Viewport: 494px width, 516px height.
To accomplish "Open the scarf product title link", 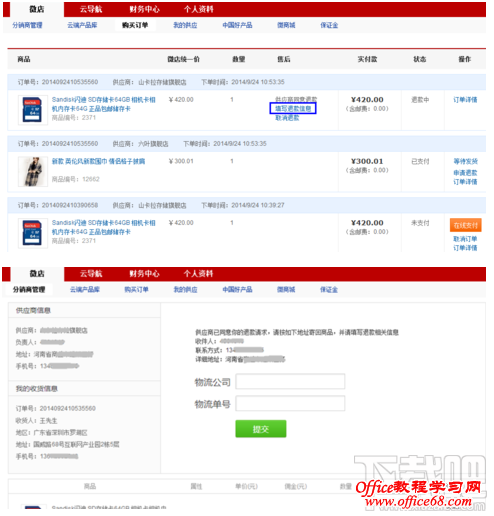I will click(x=98, y=161).
